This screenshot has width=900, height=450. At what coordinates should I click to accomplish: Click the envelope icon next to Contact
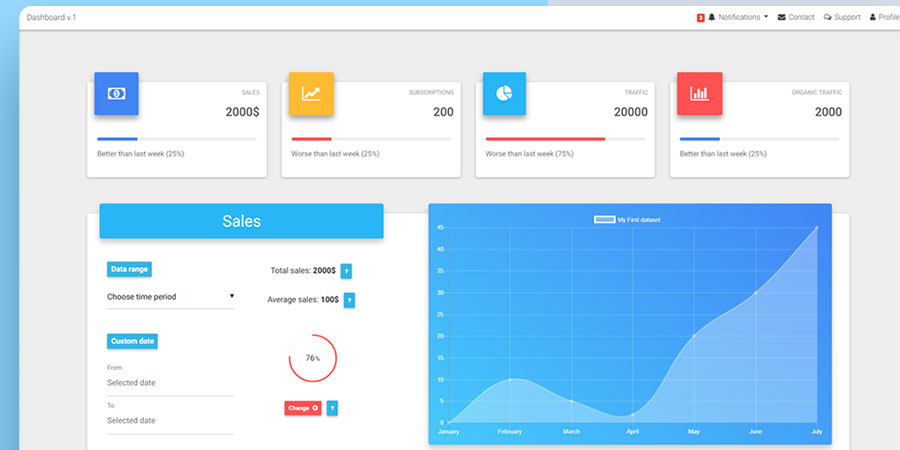pyautogui.click(x=781, y=17)
